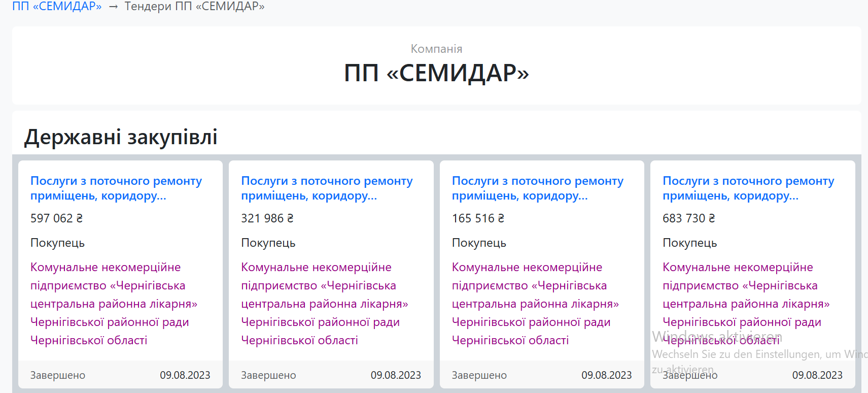Screen dimensions: 868x393
Task: Click the 165 516 ₴ price amount
Action: pyautogui.click(x=478, y=218)
